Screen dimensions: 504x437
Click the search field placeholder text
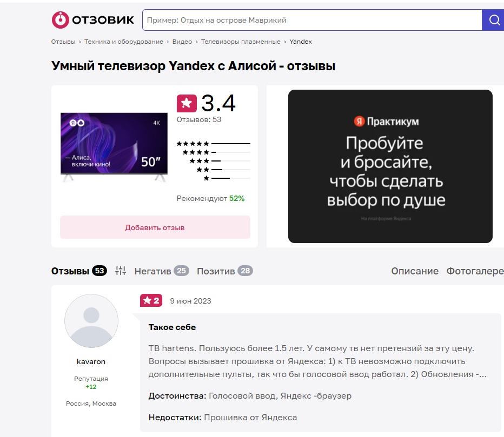(x=216, y=20)
